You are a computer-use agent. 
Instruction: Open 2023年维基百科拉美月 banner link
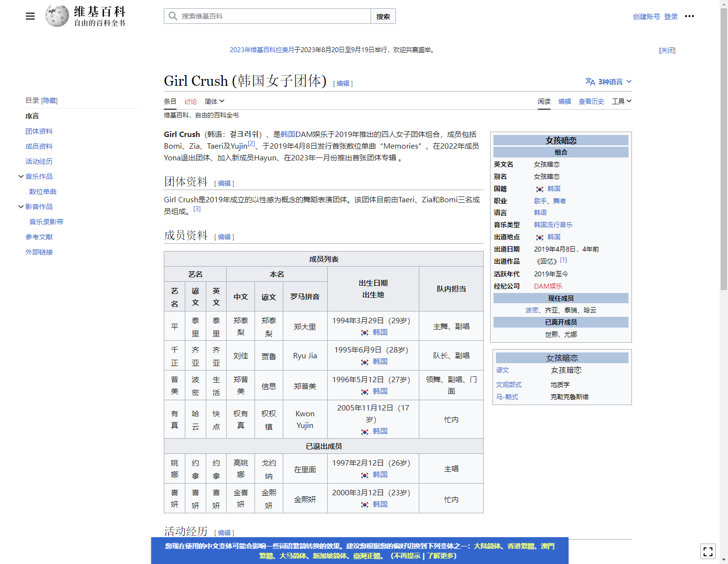coord(262,50)
